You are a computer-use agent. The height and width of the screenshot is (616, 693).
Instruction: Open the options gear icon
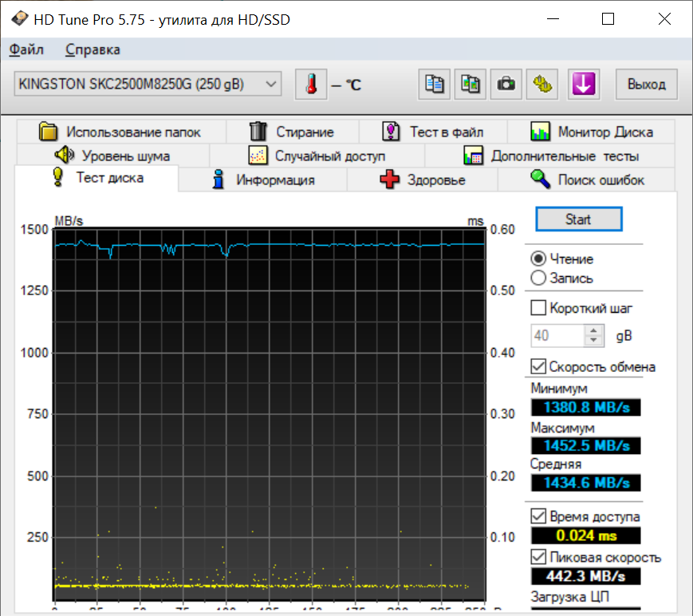(542, 84)
